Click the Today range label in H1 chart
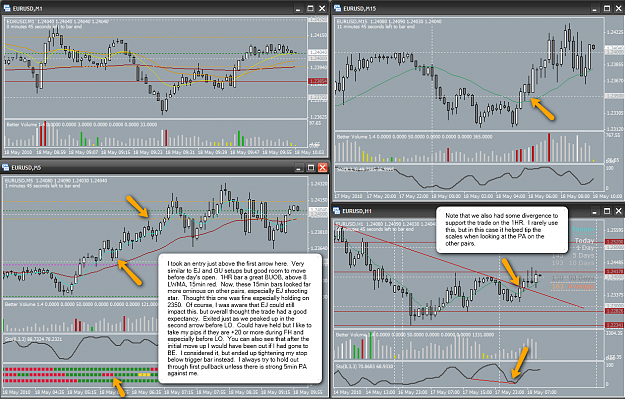 [x=584, y=241]
